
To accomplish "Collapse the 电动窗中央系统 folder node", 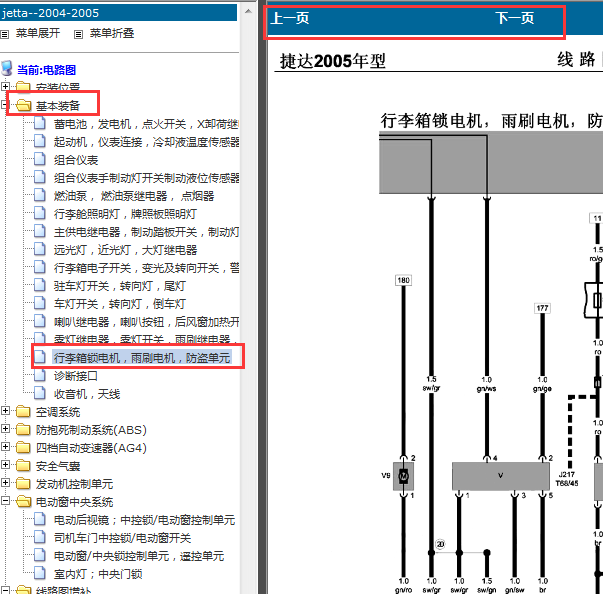I will pyautogui.click(x=5, y=501).
